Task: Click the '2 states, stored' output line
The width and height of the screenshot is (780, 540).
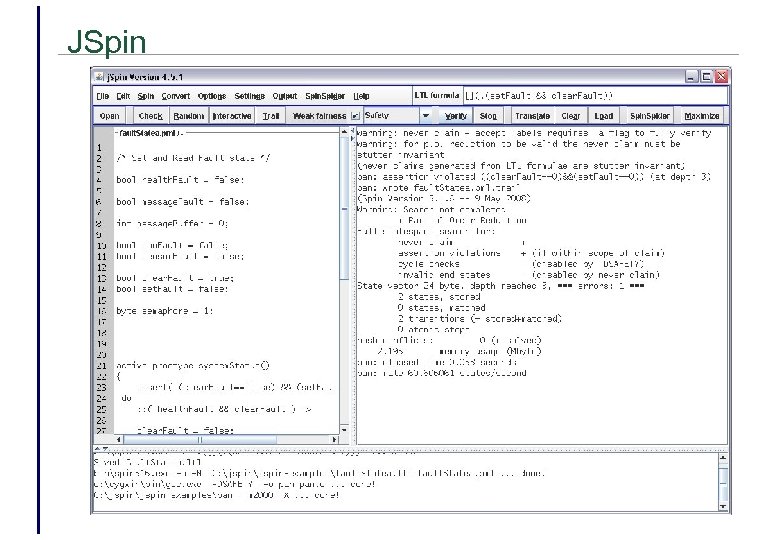Action: pos(439,296)
